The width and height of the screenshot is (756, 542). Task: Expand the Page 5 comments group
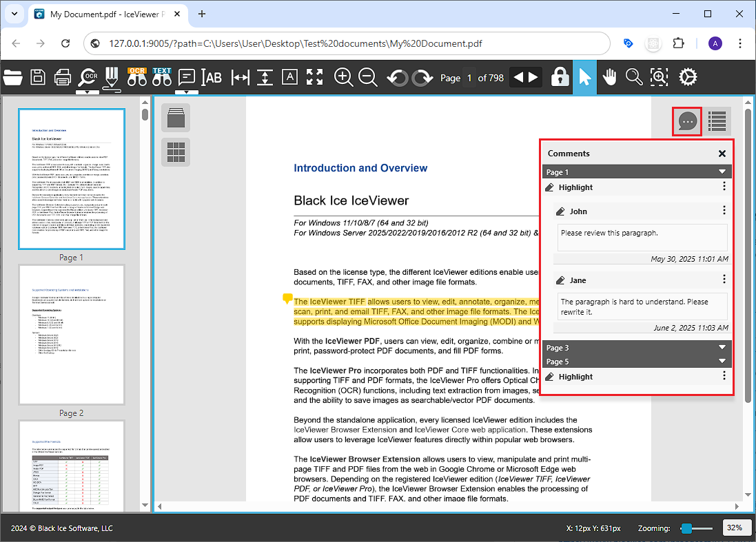point(722,362)
